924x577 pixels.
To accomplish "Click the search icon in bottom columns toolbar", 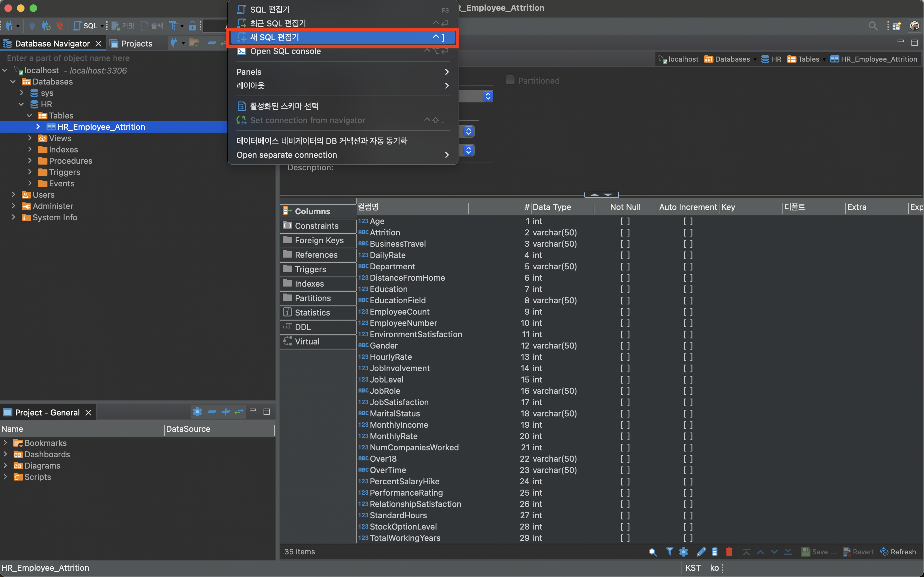I will point(653,552).
